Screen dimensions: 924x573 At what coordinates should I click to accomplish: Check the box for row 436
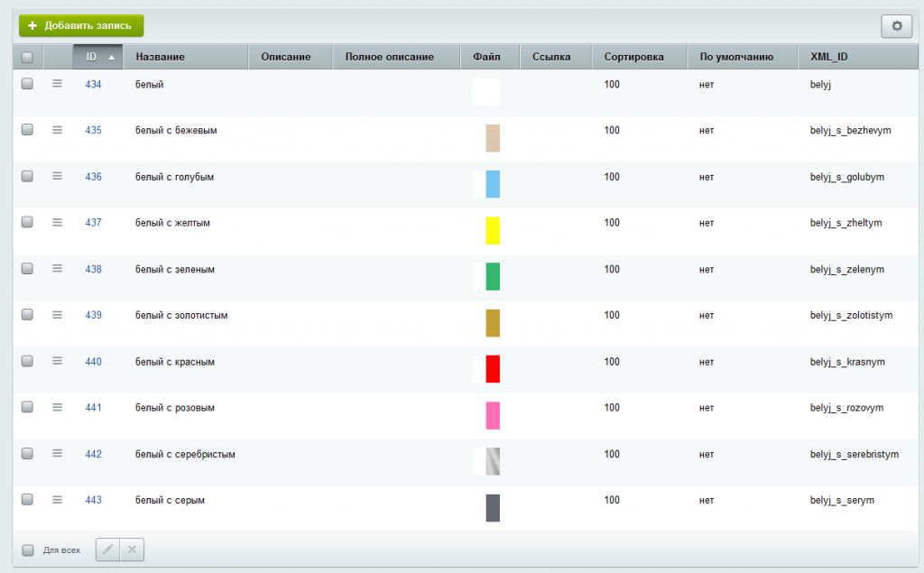pos(27,176)
